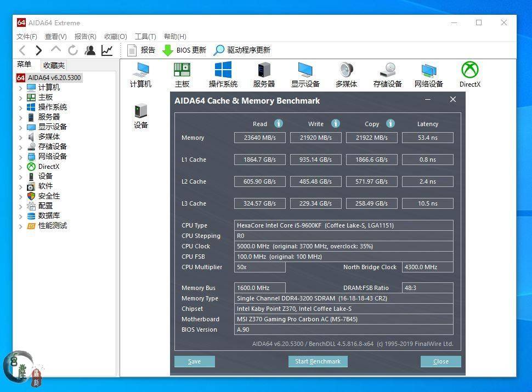Click the BIOS 更新 green arrow button

184,50
